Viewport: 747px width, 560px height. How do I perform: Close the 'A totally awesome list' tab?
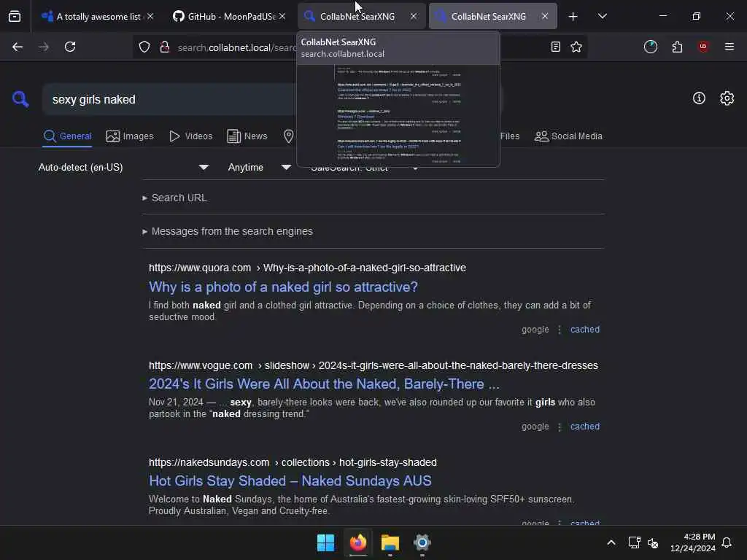point(150,16)
